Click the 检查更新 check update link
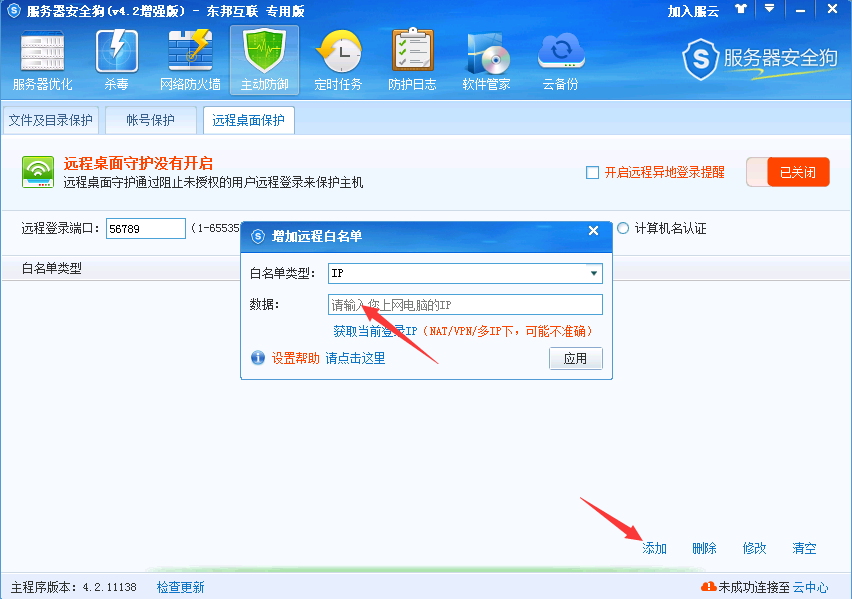 point(180,587)
